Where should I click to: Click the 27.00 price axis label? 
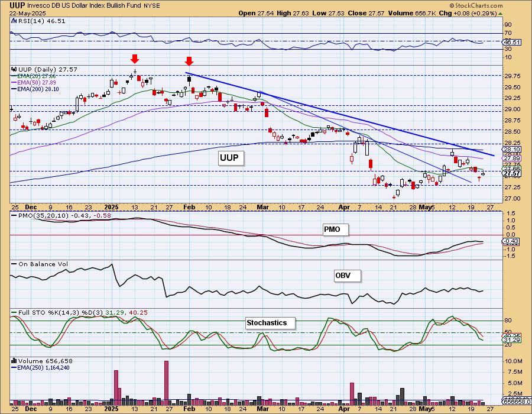[512, 199]
